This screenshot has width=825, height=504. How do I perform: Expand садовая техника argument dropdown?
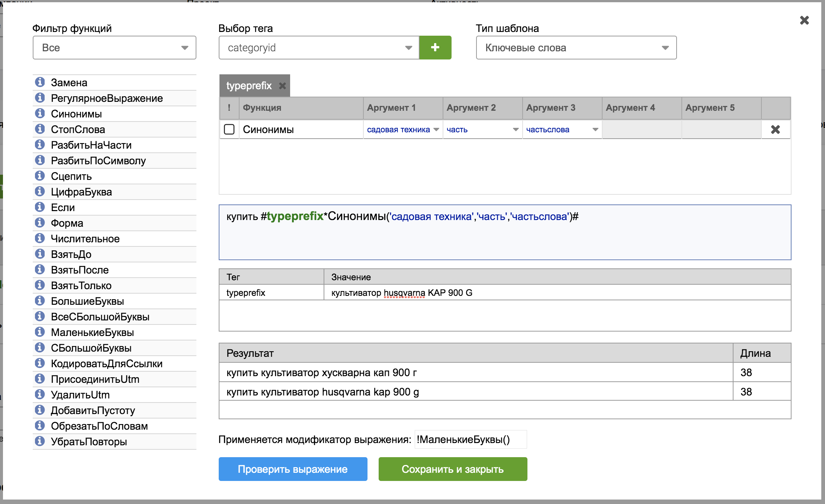point(436,129)
